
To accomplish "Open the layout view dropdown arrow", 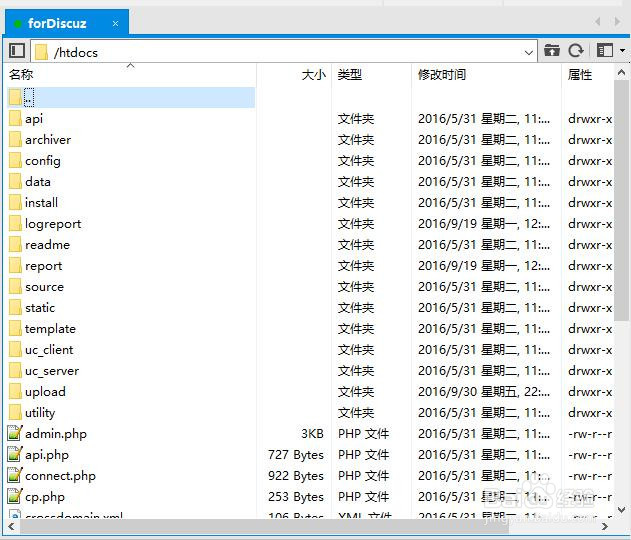I will 622,51.
